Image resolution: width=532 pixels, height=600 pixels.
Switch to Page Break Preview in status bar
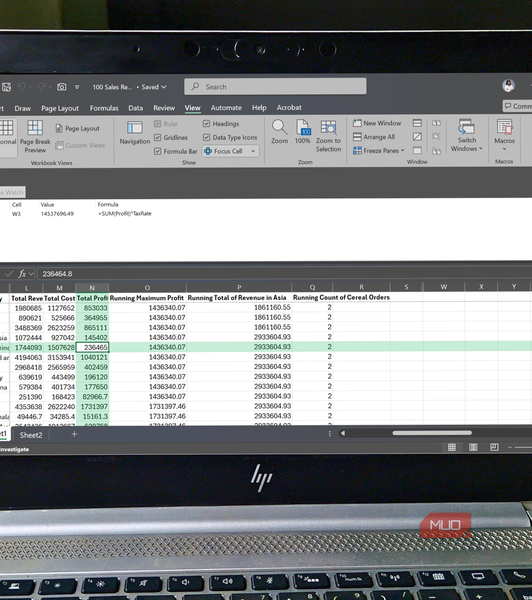[494, 447]
